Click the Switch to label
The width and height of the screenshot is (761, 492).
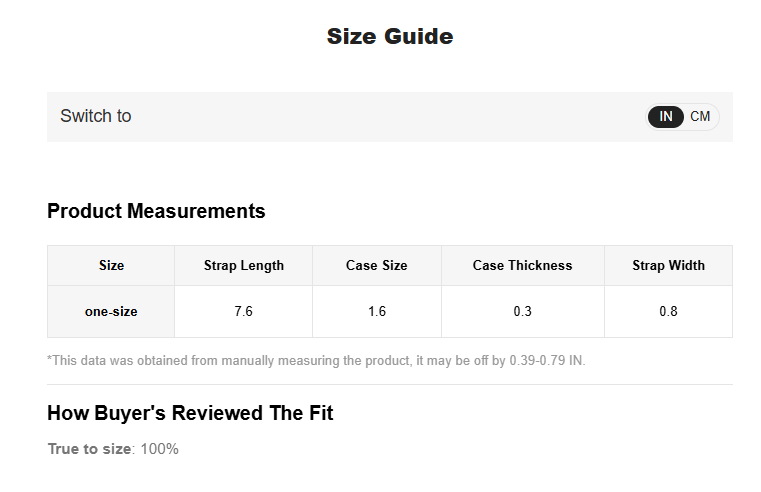(x=96, y=116)
